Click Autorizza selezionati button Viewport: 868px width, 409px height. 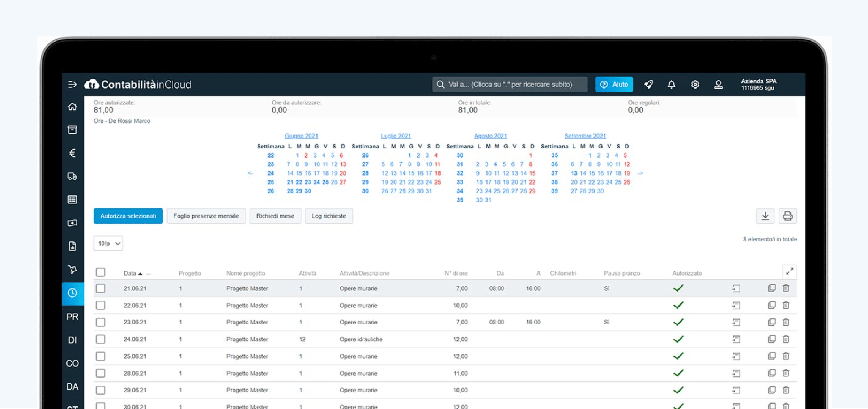(128, 216)
